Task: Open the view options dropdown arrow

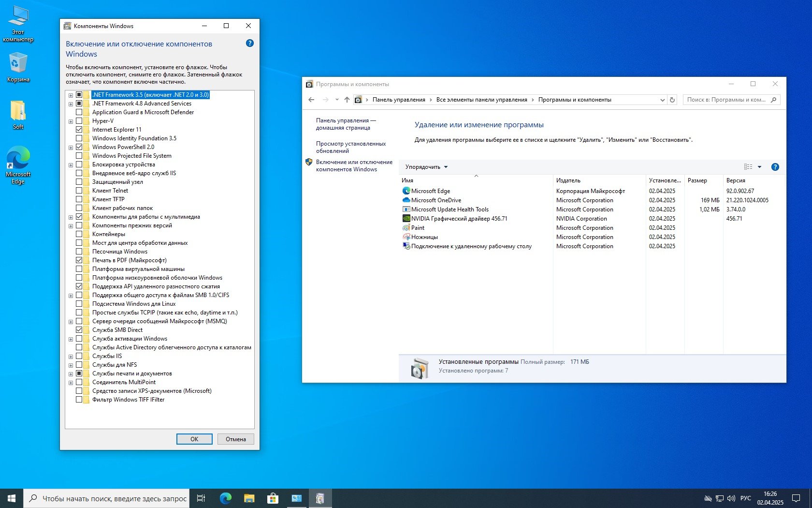Action: pyautogui.click(x=759, y=167)
